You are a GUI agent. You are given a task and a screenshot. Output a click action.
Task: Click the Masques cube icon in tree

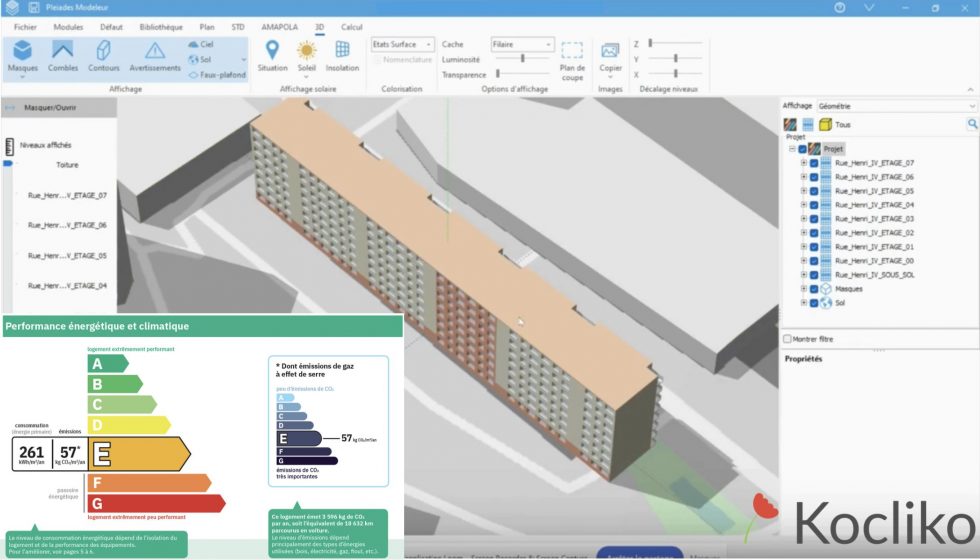click(826, 289)
